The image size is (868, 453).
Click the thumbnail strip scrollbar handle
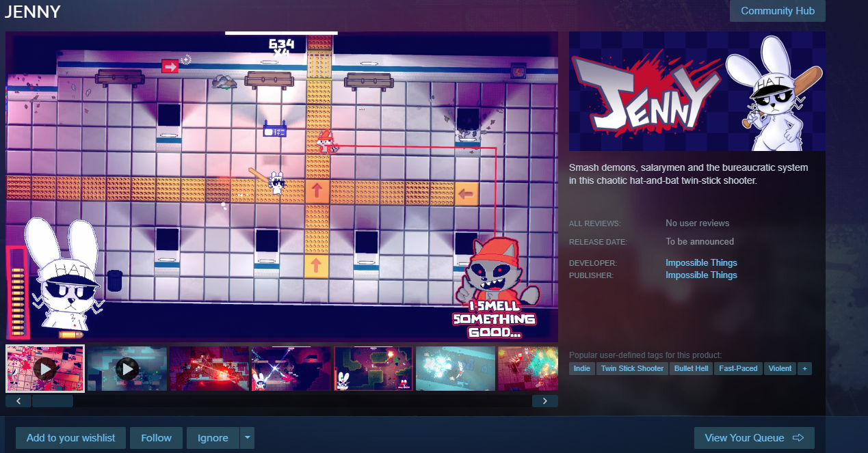click(x=52, y=401)
